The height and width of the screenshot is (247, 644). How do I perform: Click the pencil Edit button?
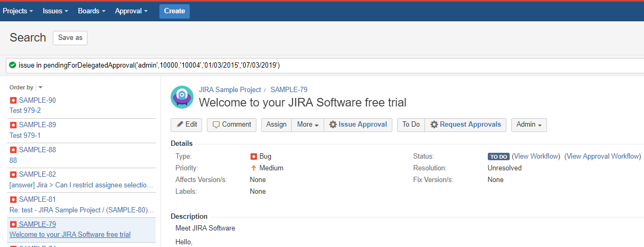pyautogui.click(x=187, y=125)
